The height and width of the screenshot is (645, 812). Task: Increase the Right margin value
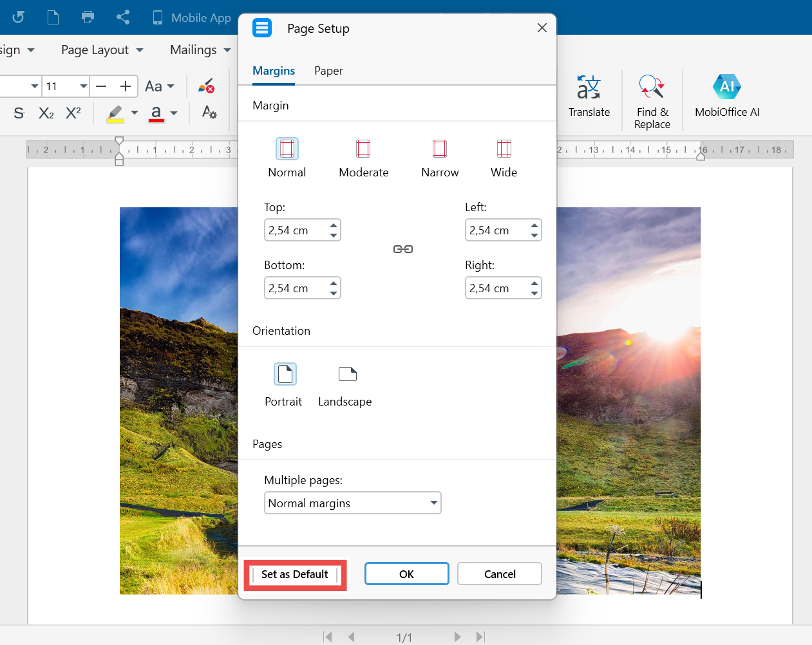(x=534, y=283)
